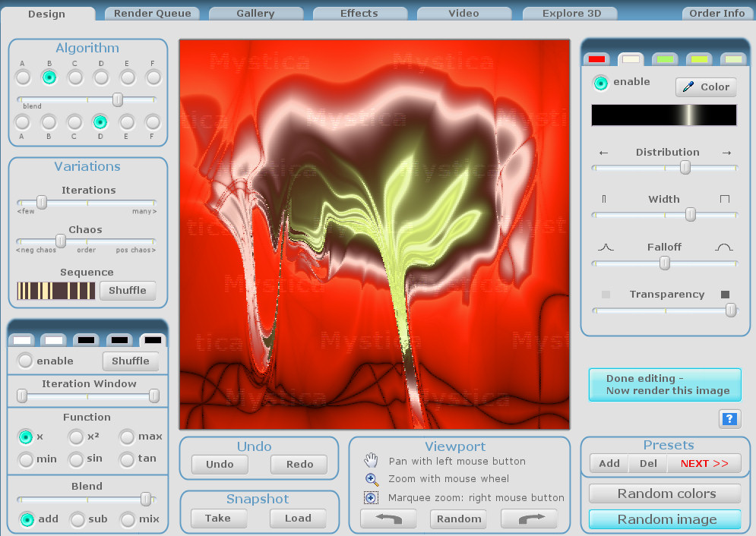This screenshot has width=756, height=536.
Task: Click the Random viewport button
Action: point(458,519)
